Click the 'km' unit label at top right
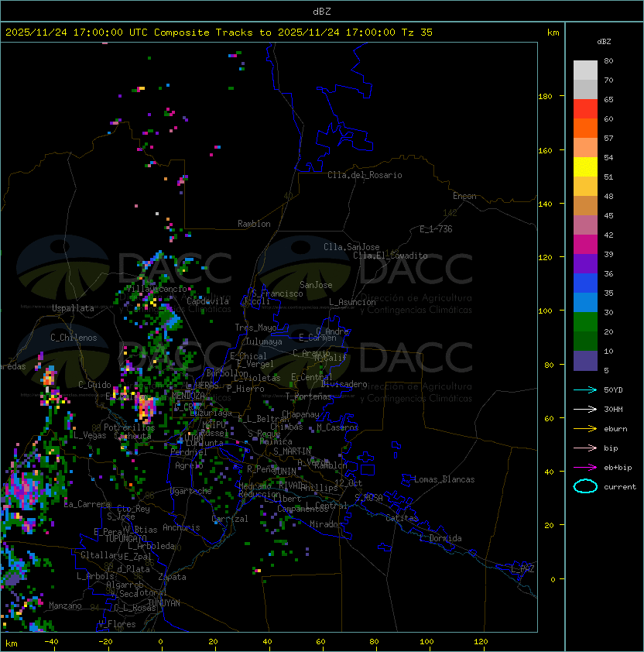The width and height of the screenshot is (644, 652). [553, 33]
